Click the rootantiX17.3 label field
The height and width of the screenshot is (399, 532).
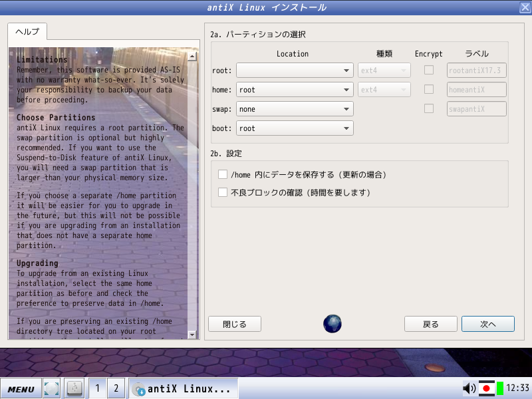(x=477, y=70)
